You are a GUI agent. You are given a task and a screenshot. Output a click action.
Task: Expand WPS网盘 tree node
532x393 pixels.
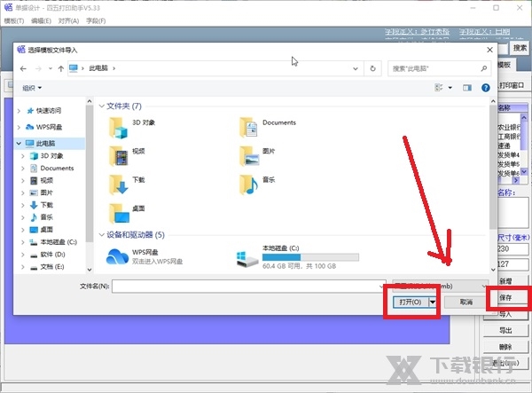point(19,127)
